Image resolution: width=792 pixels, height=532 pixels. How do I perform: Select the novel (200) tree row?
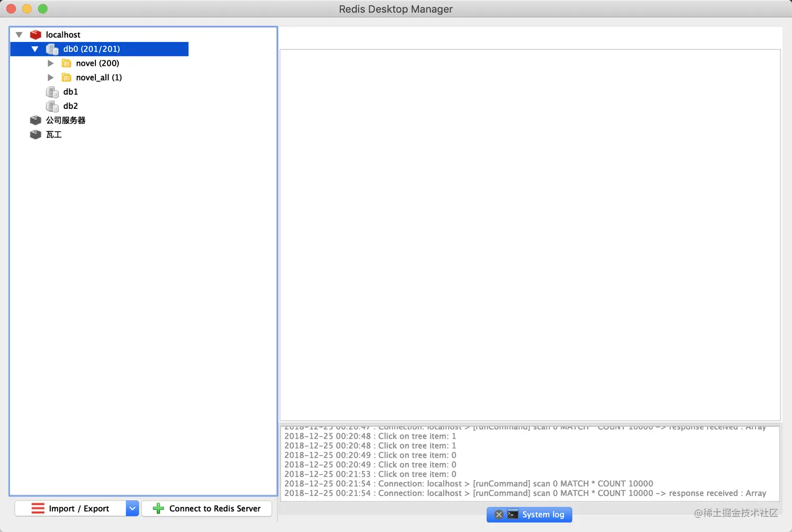click(97, 63)
